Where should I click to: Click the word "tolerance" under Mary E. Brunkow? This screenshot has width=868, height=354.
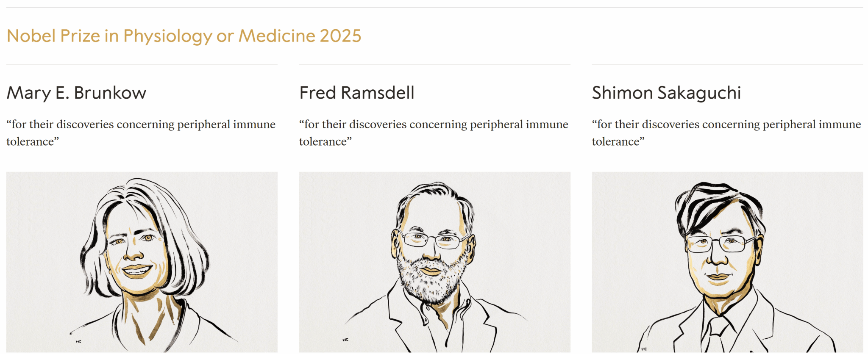(30, 141)
